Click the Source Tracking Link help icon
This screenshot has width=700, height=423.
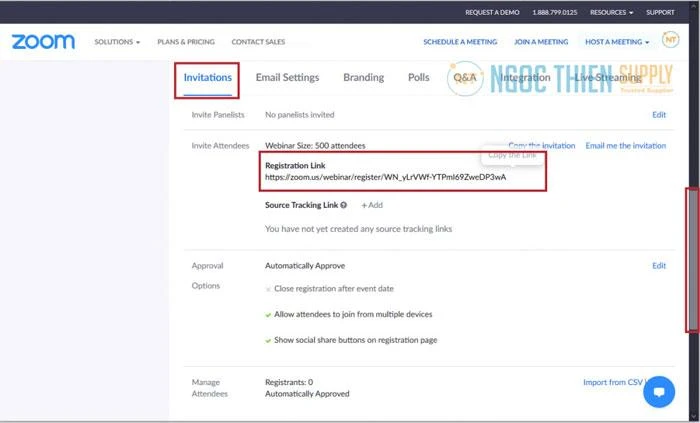click(x=344, y=205)
